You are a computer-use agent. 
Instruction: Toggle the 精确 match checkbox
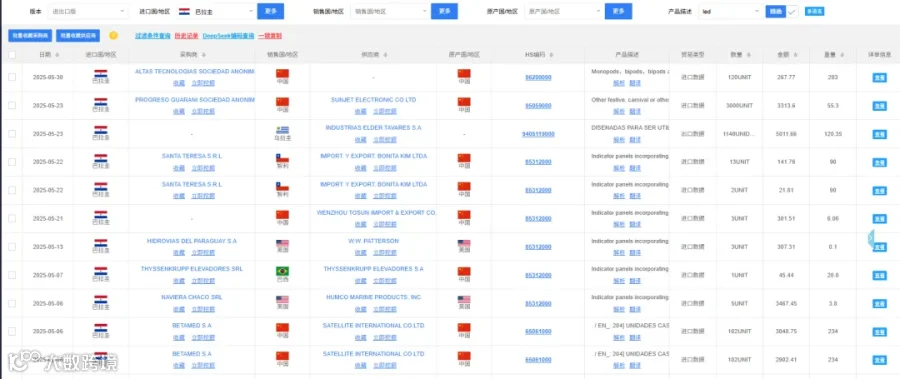click(x=792, y=11)
